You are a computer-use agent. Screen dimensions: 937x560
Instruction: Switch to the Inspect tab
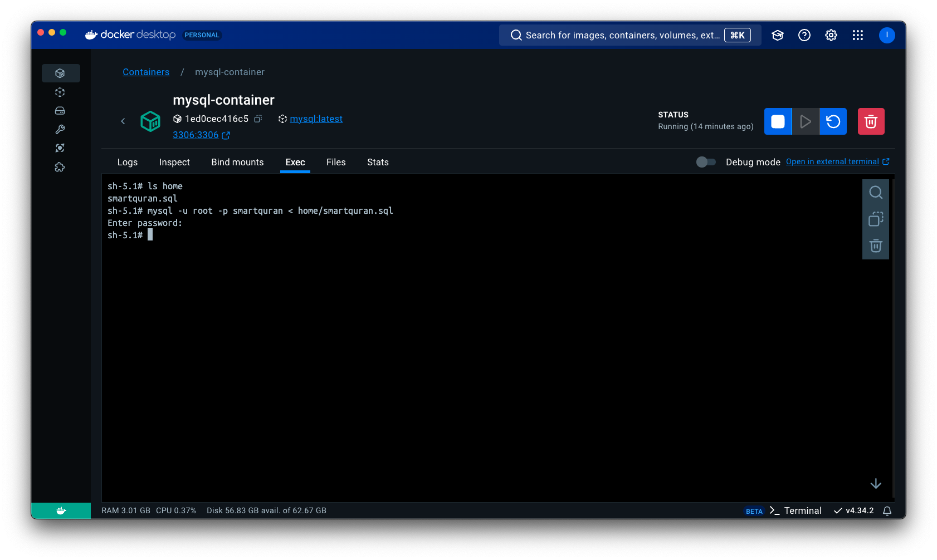coord(174,162)
